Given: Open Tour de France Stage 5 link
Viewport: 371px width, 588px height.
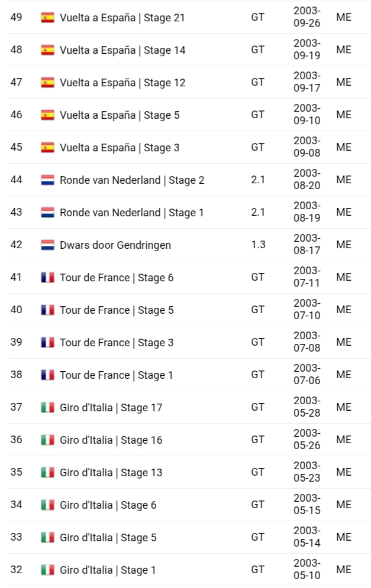Looking at the screenshot, I should click(x=117, y=310).
